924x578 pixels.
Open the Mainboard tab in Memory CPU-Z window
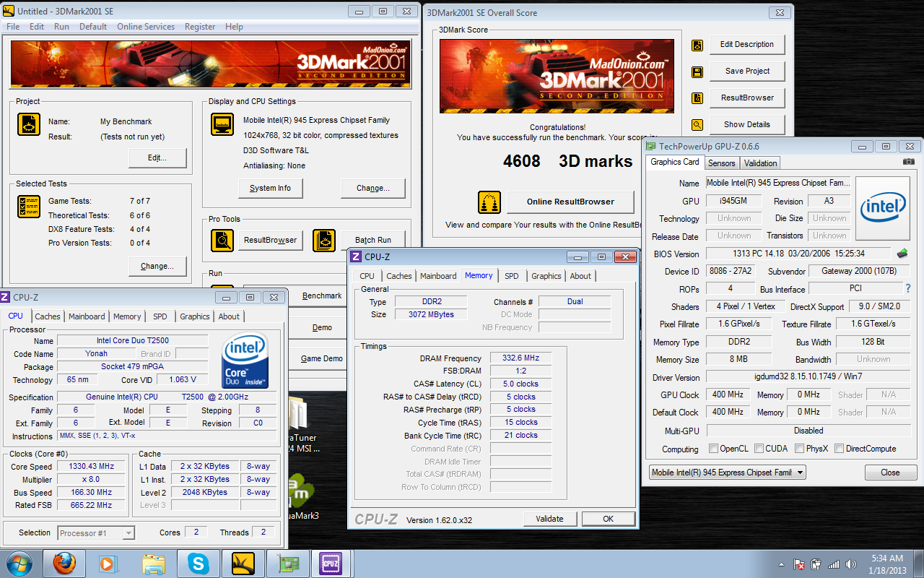(438, 276)
